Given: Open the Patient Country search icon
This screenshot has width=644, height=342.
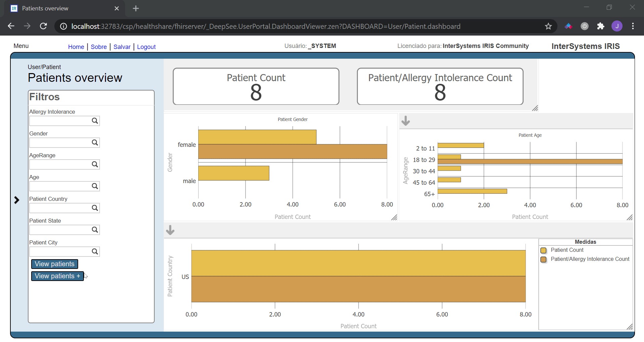Looking at the screenshot, I should 95,208.
